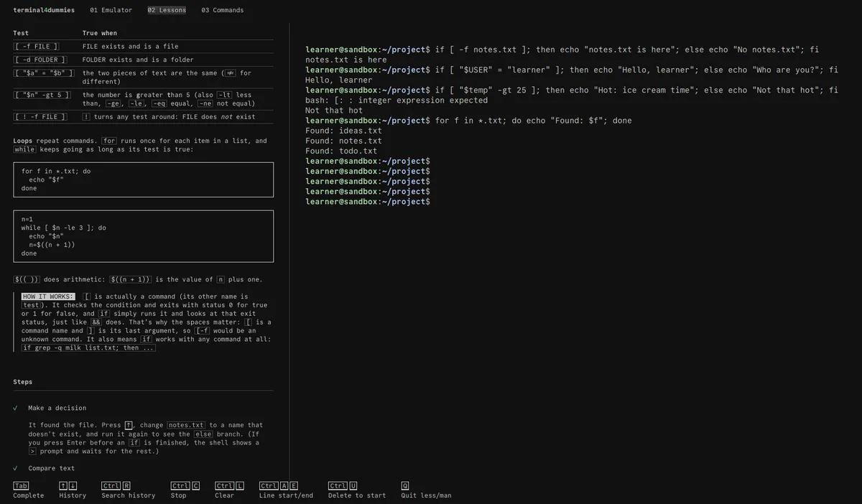The height and width of the screenshot is (504, 862).
Task: Click the checkmark beside Make a decision
Action: tap(16, 408)
